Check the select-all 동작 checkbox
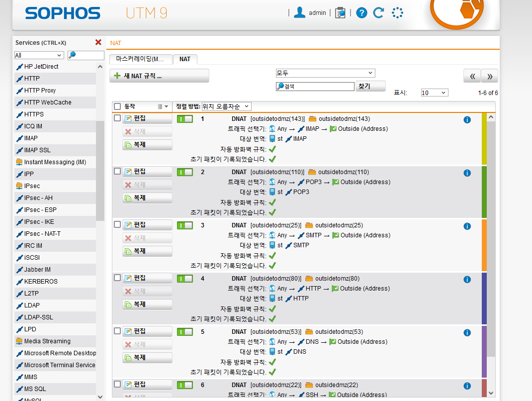 117,106
